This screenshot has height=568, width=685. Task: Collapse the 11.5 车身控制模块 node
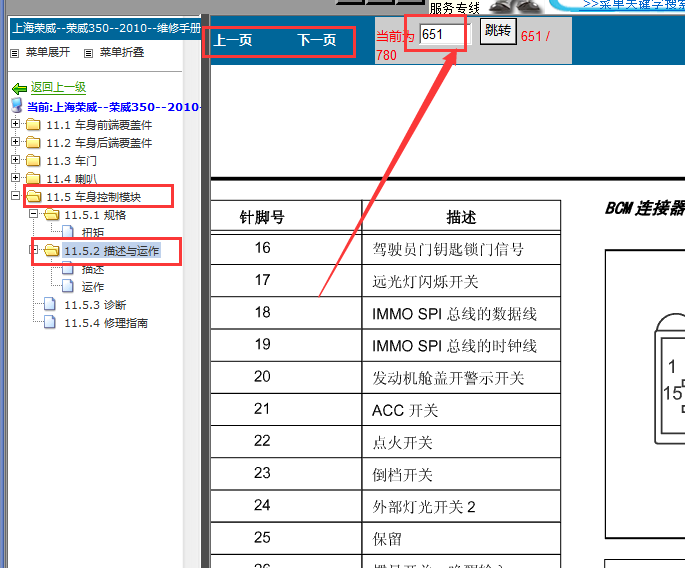tap(15, 195)
